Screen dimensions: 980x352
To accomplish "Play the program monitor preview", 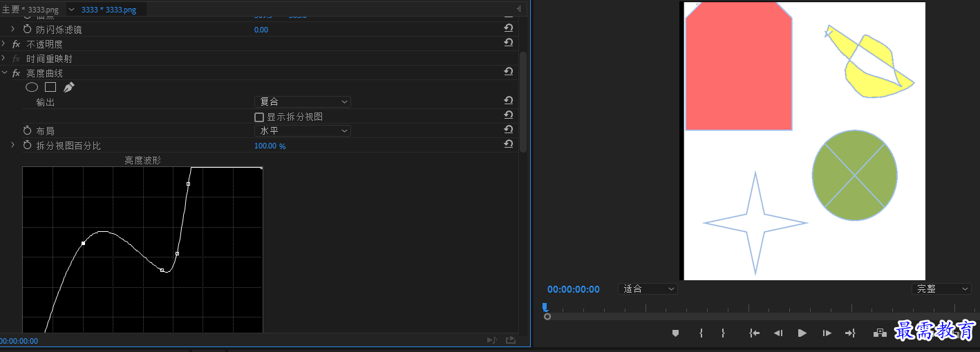I will (802, 333).
